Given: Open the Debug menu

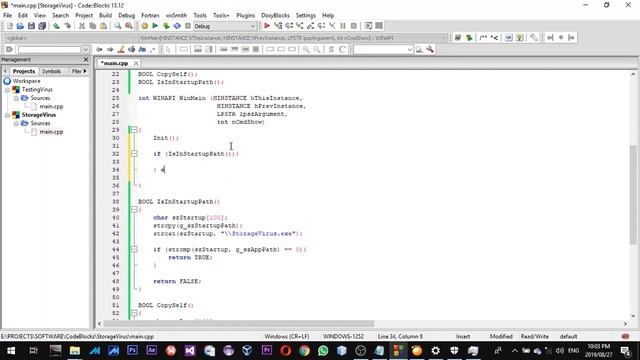Looking at the screenshot, I should pyautogui.click(x=127, y=15).
